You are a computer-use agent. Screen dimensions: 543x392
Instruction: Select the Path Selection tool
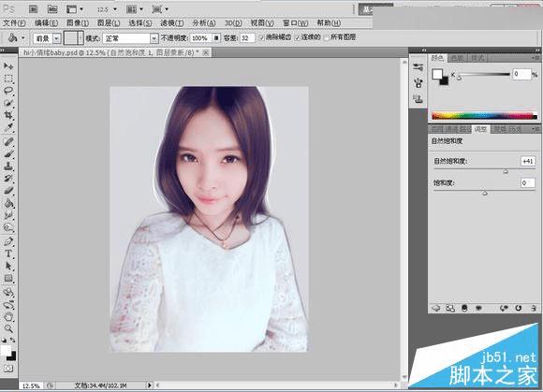8,266
